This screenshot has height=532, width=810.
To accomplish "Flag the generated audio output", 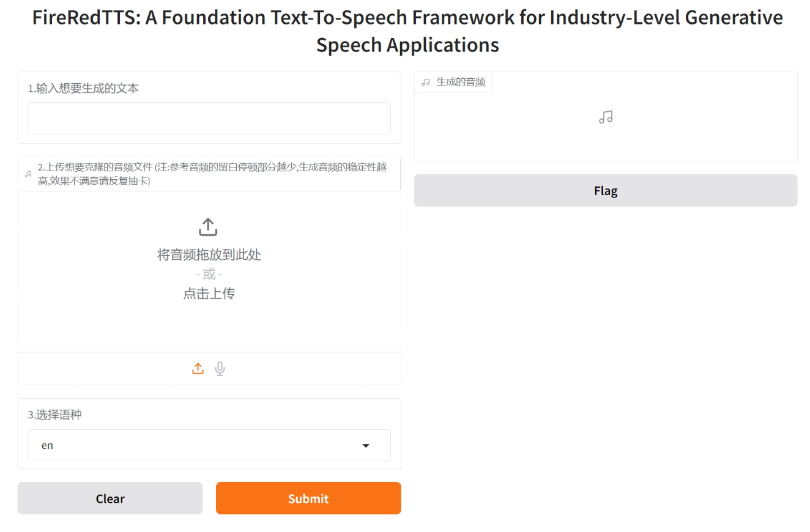I will [605, 191].
